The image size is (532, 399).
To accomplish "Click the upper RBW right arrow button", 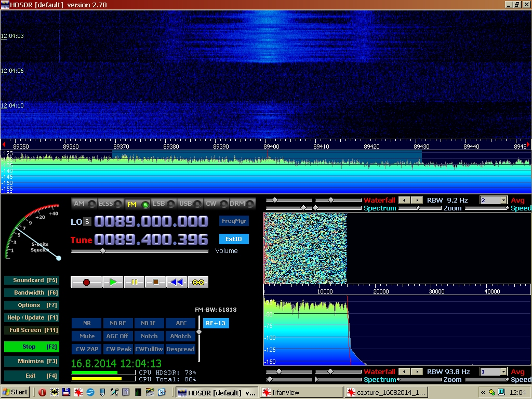I will 417,200.
